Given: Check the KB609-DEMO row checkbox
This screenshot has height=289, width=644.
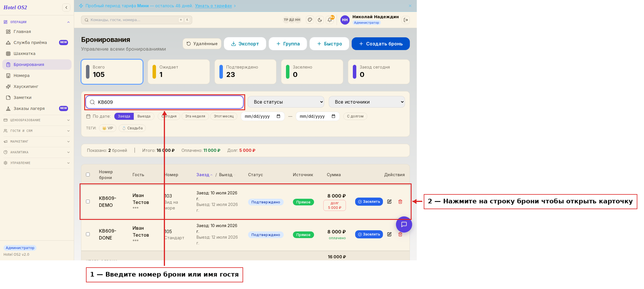Looking at the screenshot, I should [88, 202].
